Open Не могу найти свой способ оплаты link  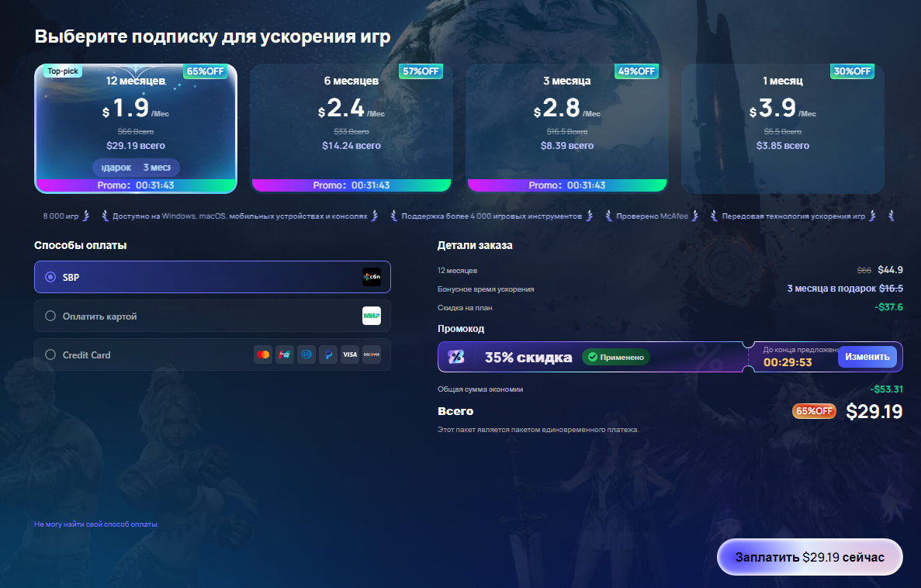(96, 524)
